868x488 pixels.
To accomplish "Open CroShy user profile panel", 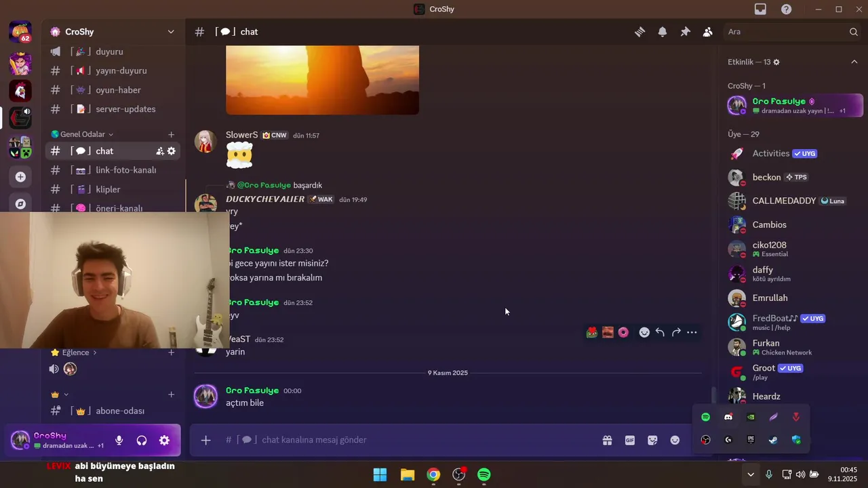I will [58, 441].
